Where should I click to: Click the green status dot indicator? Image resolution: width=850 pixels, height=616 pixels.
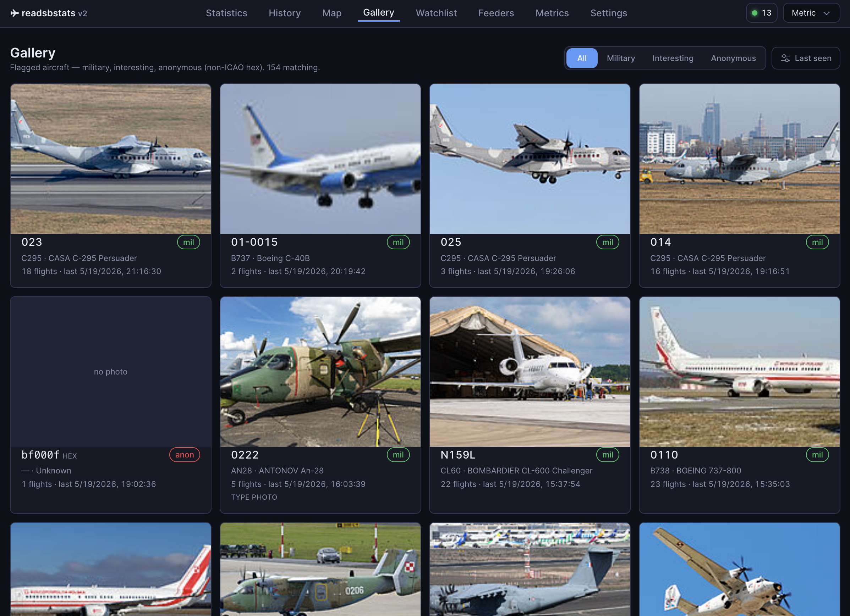point(755,13)
